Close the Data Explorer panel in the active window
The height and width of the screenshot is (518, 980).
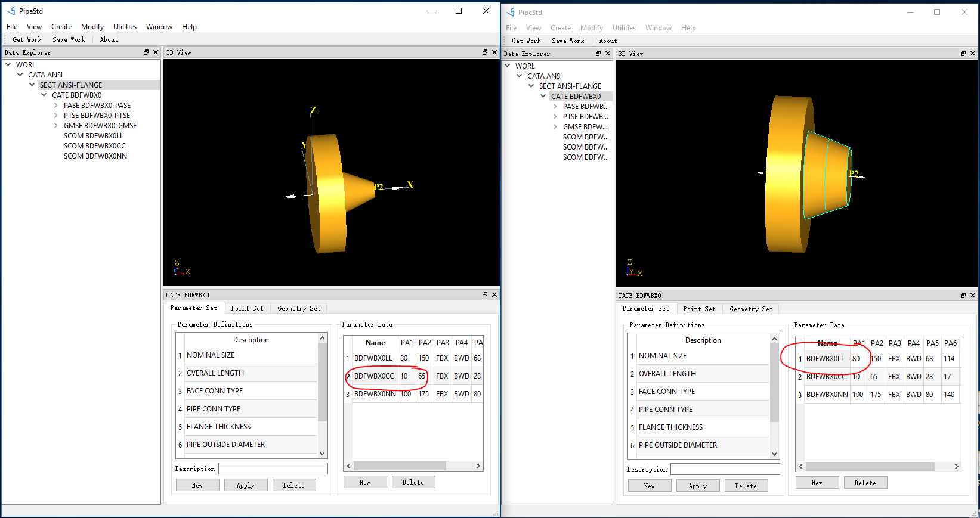point(156,52)
